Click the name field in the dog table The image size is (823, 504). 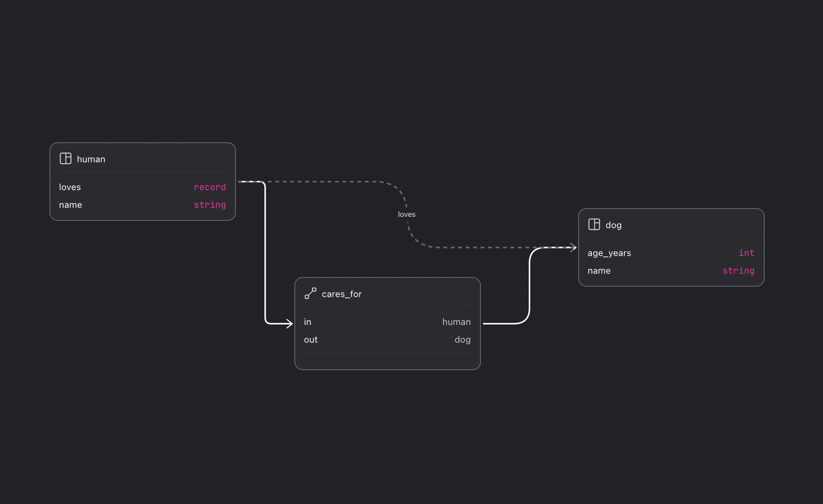pyautogui.click(x=599, y=271)
